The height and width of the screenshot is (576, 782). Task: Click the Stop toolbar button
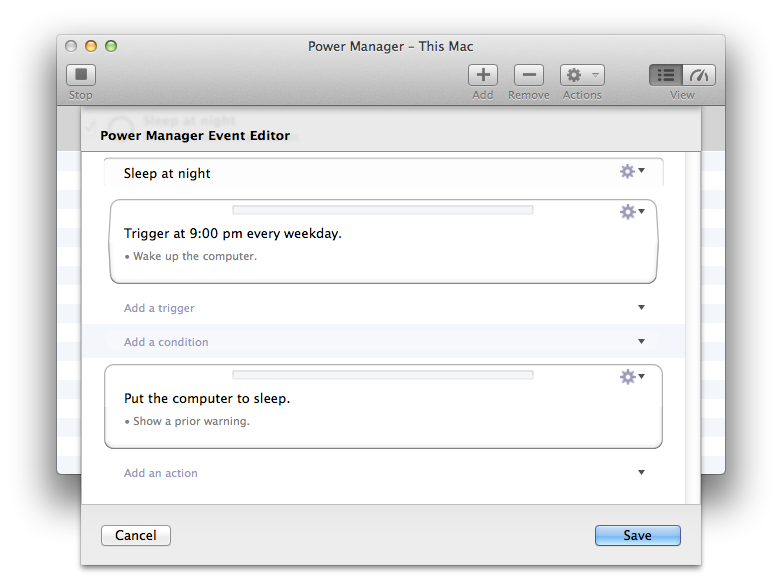tap(81, 75)
